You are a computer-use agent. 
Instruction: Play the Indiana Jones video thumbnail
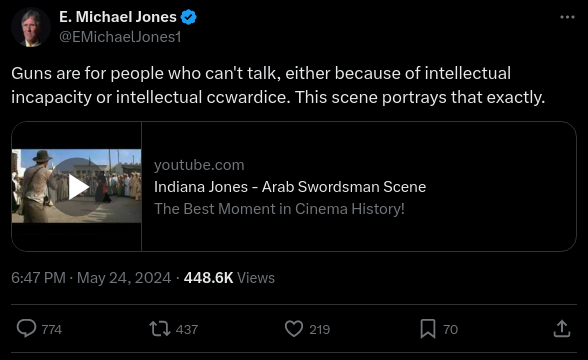click(x=76, y=186)
